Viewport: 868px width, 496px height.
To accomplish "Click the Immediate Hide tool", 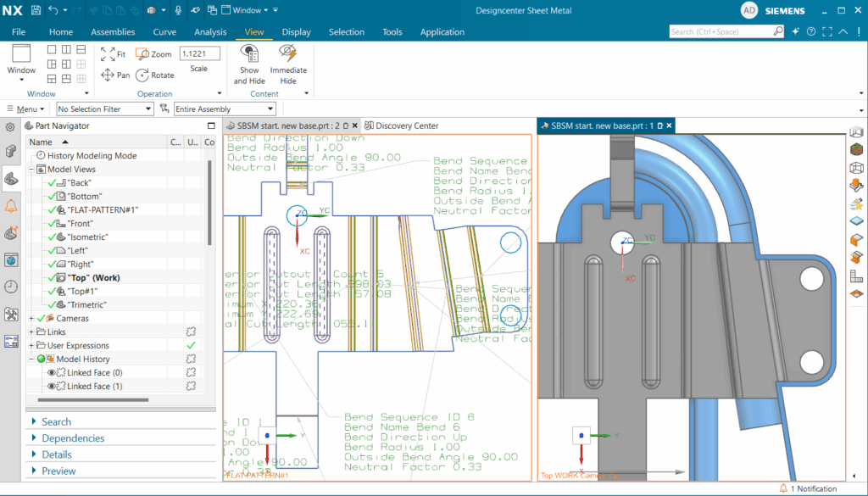I will coord(288,53).
